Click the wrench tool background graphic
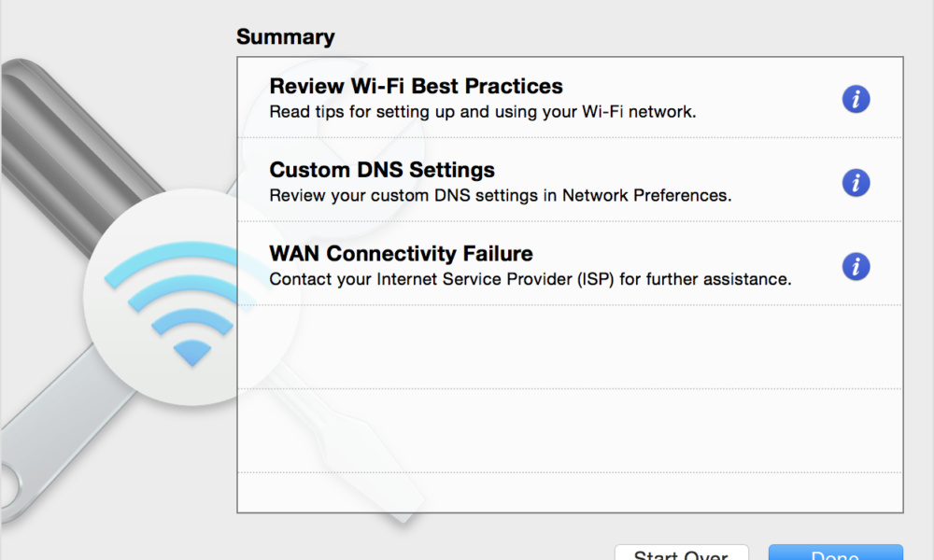Image resolution: width=934 pixels, height=560 pixels. (56, 140)
